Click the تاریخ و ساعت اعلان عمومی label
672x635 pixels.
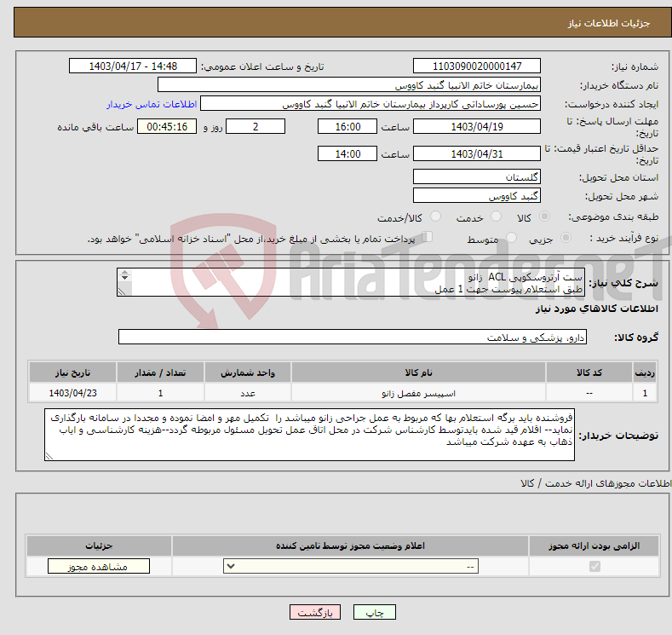click(x=262, y=66)
